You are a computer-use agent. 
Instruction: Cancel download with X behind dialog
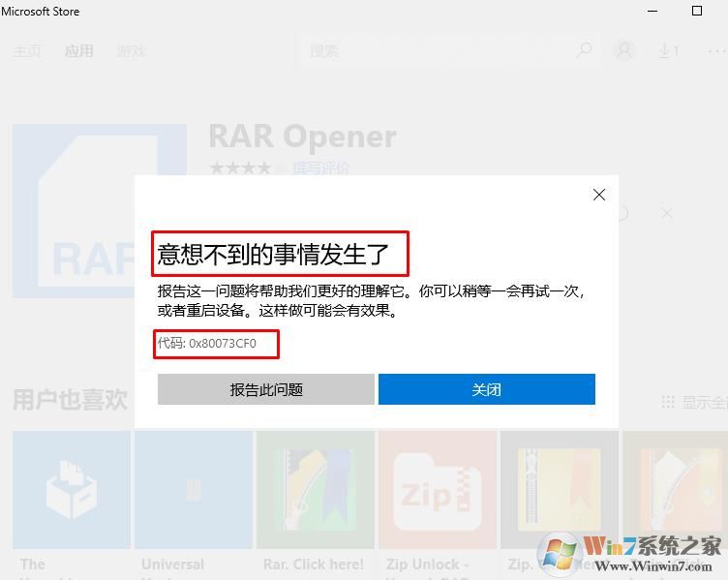tap(667, 213)
